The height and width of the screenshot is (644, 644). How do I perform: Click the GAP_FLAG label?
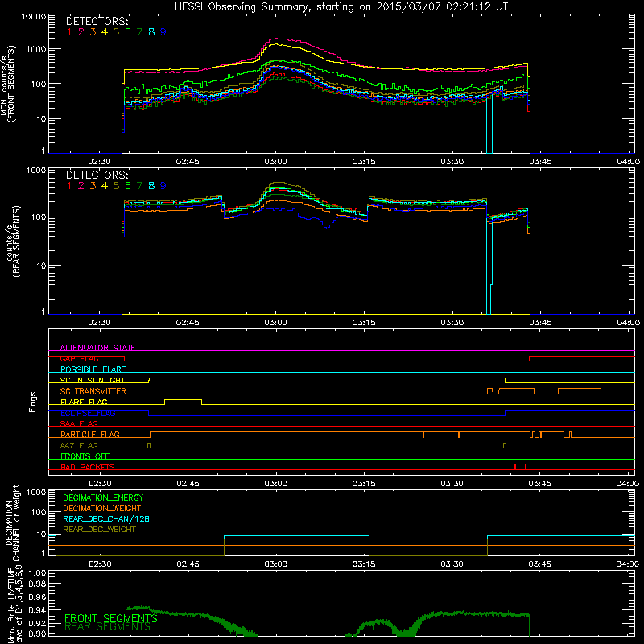click(79, 358)
